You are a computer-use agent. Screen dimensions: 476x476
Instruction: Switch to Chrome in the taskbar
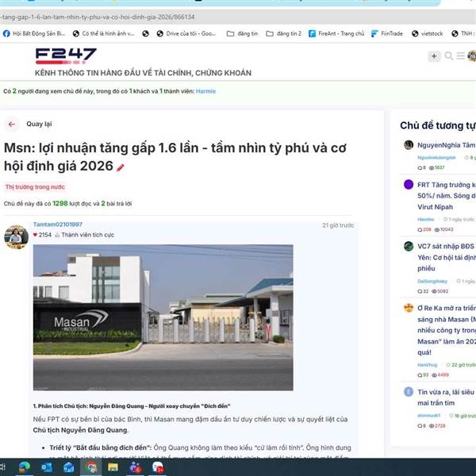[90, 467]
